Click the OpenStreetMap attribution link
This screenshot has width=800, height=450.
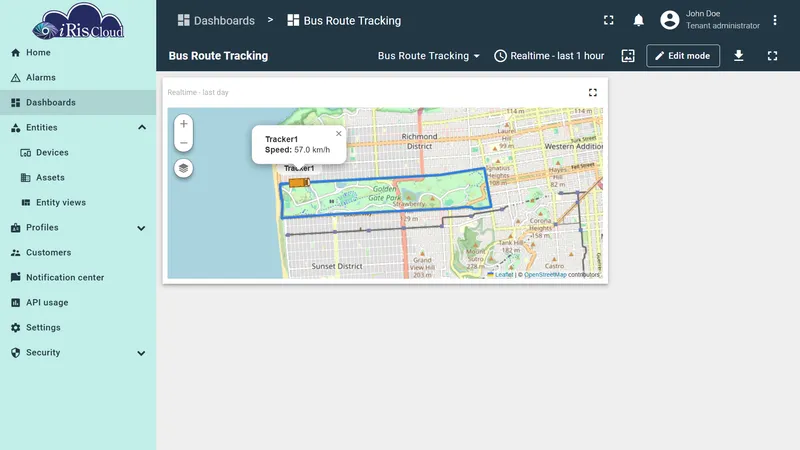(545, 274)
